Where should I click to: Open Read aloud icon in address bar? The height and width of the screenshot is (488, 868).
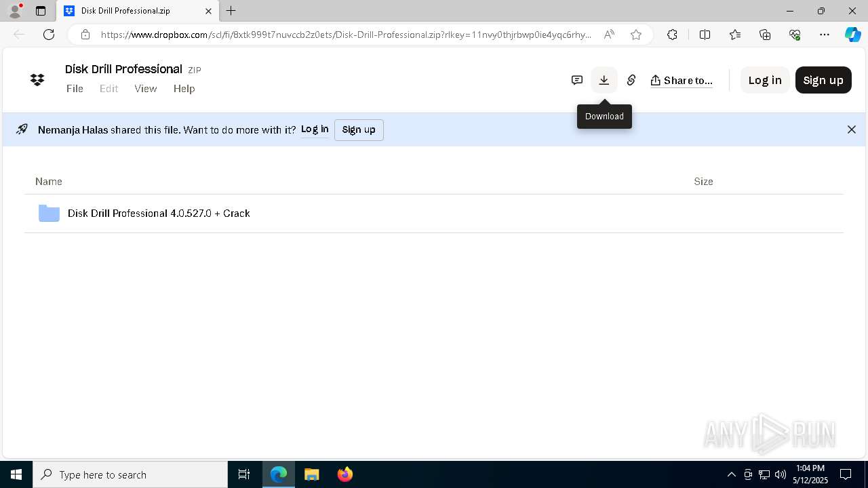pos(609,35)
